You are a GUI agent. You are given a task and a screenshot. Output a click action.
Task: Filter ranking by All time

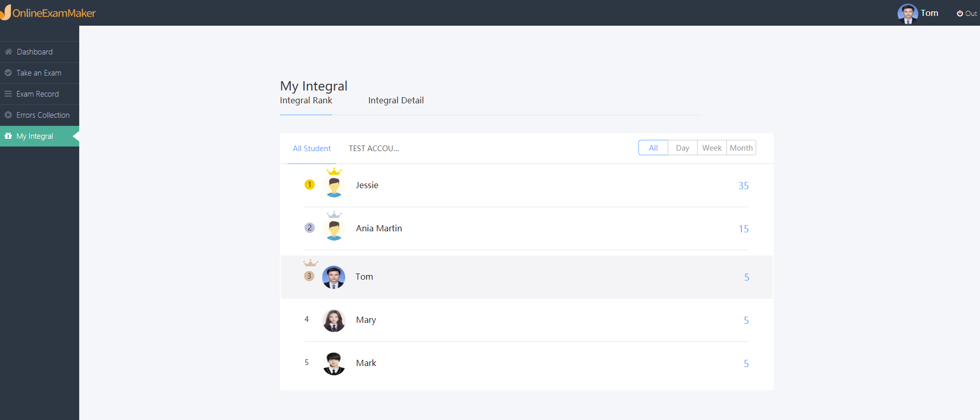point(653,148)
